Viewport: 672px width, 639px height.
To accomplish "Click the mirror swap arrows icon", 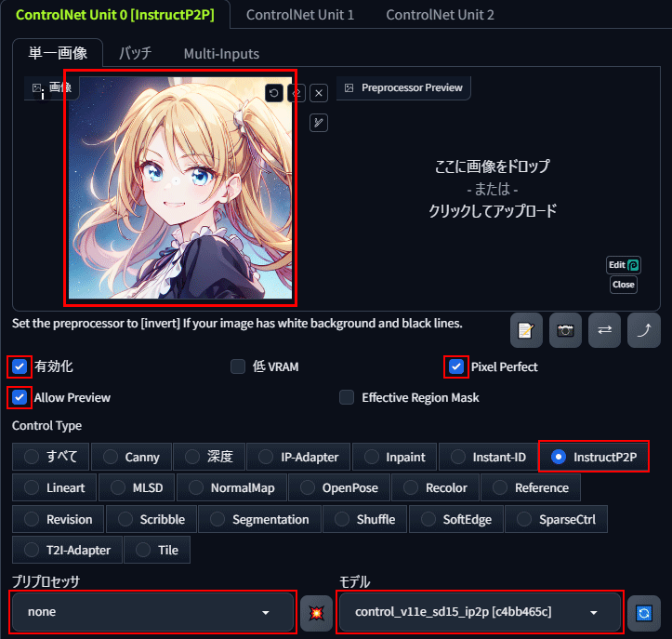I will [604, 330].
